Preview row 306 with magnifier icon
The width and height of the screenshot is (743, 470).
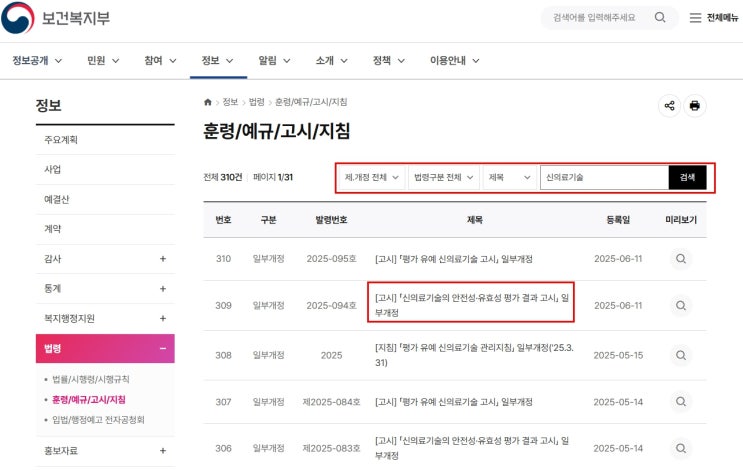681,448
